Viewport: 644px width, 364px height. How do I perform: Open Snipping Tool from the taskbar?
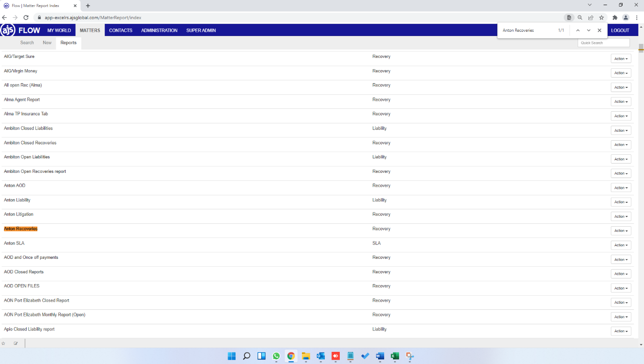point(410,356)
